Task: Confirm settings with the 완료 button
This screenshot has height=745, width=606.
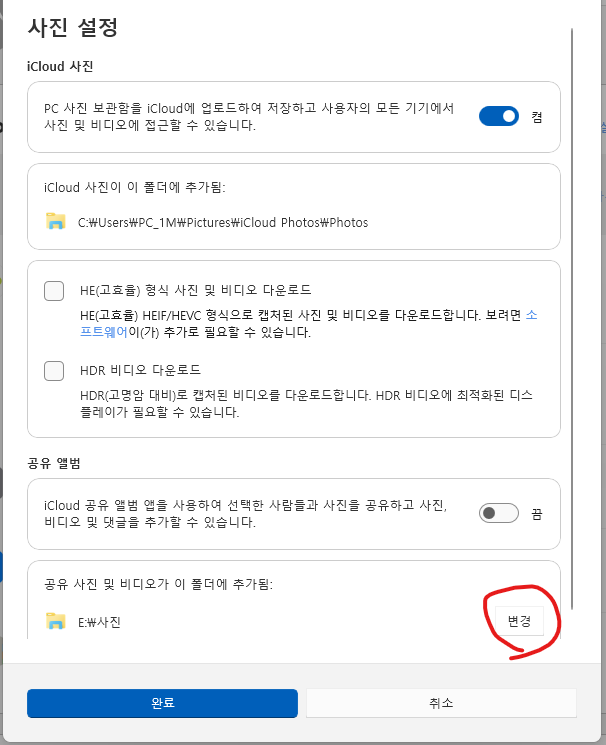Action: (x=162, y=703)
